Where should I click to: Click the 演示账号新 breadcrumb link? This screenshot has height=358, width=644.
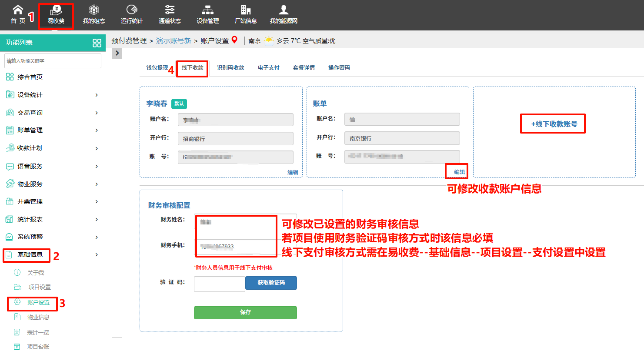click(174, 40)
